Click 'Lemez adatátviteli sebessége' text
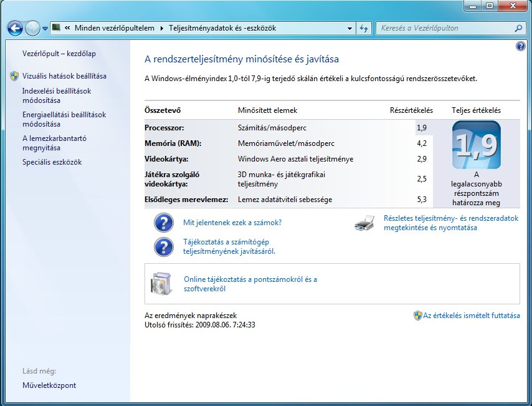This screenshot has height=406, width=532. click(x=285, y=200)
